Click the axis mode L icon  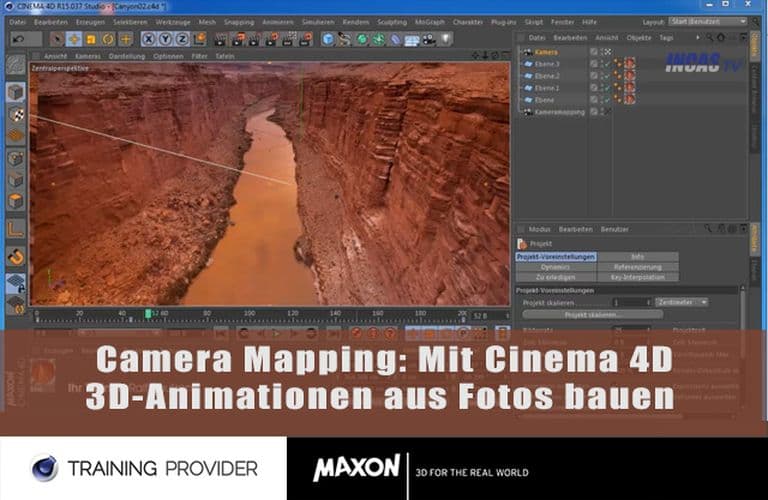pos(16,229)
